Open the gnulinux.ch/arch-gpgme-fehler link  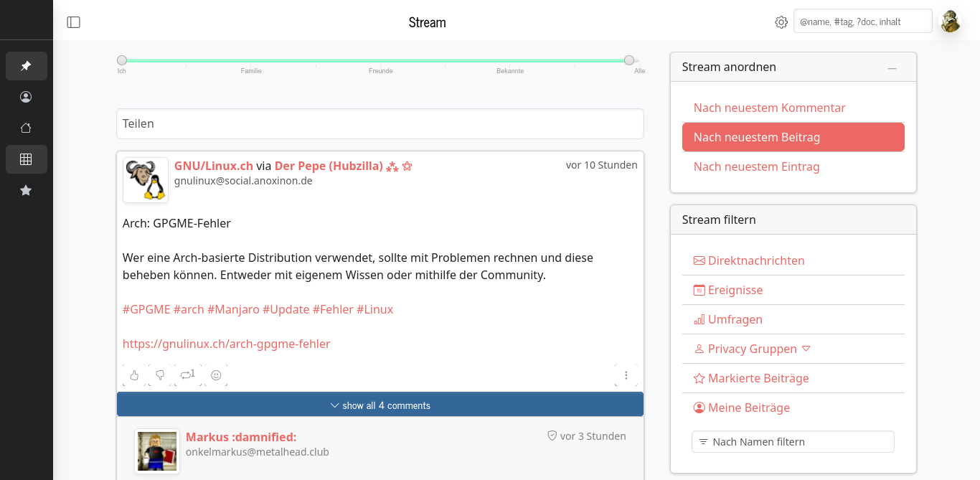[x=226, y=344]
